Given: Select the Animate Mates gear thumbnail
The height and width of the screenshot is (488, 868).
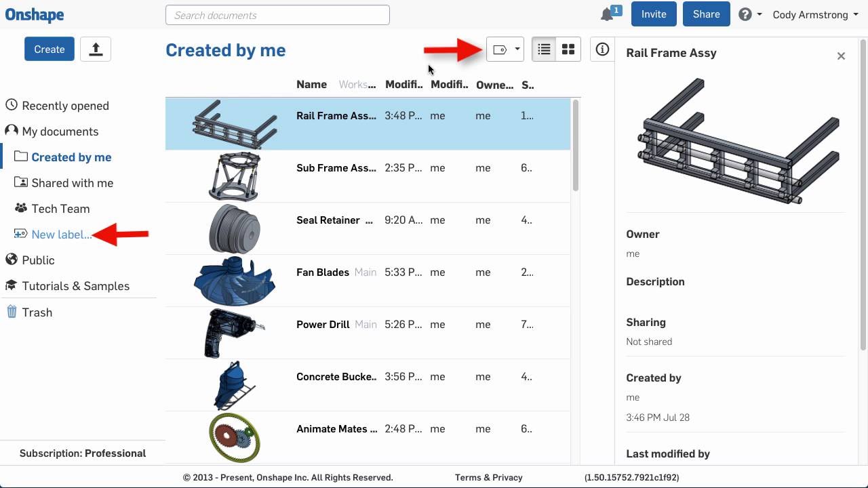Looking at the screenshot, I should point(235,437).
